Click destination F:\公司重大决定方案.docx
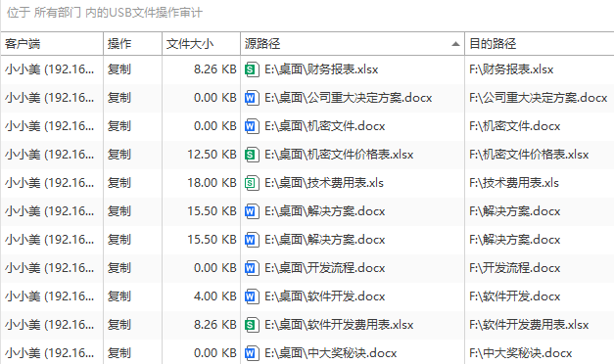The image size is (614, 364). click(x=539, y=98)
